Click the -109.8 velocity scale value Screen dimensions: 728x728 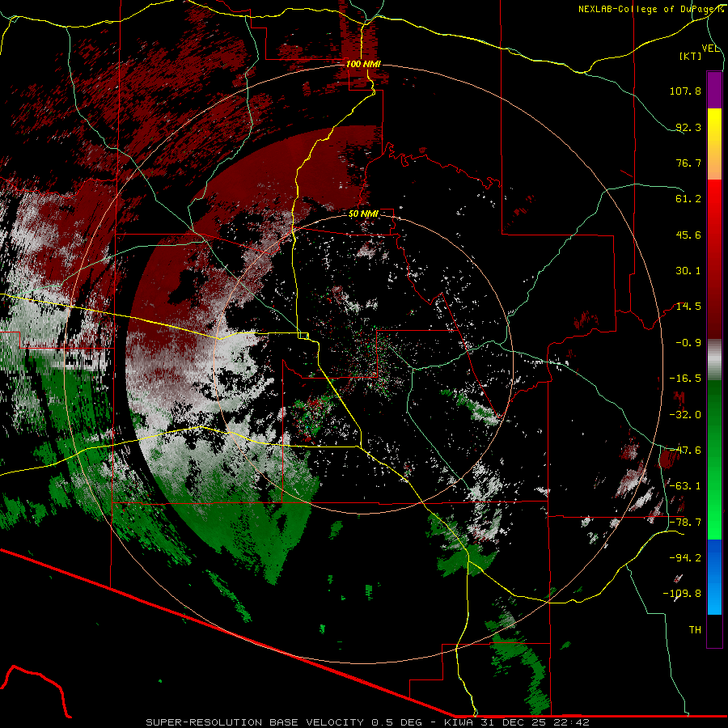(682, 594)
